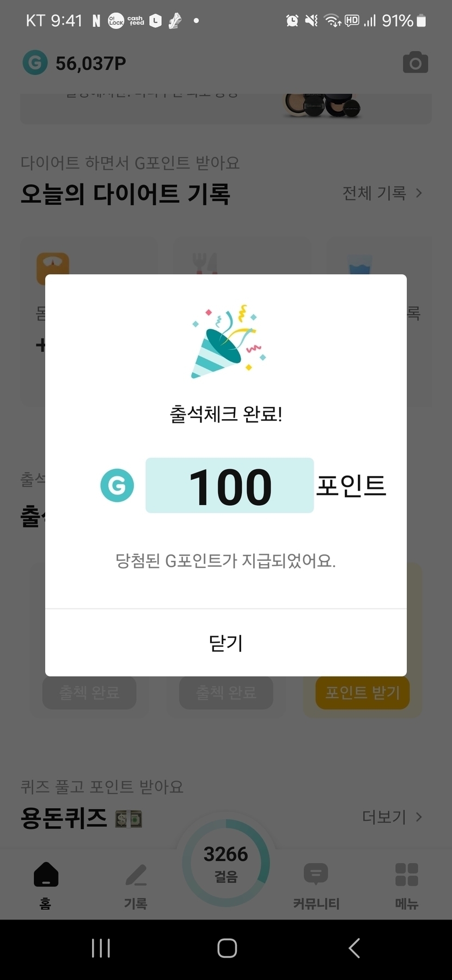Tap the cosmetics banner product image
Screen dimensions: 452x980
click(x=322, y=106)
